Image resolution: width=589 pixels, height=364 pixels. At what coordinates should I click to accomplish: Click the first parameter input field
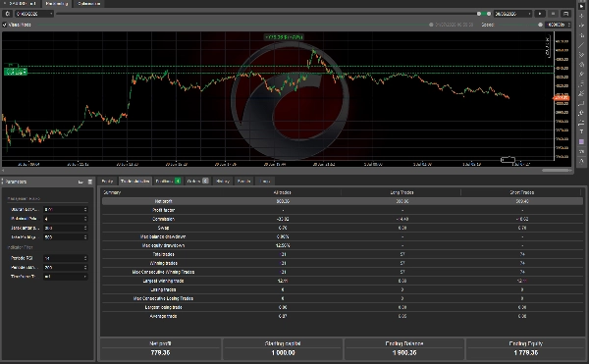click(x=66, y=209)
